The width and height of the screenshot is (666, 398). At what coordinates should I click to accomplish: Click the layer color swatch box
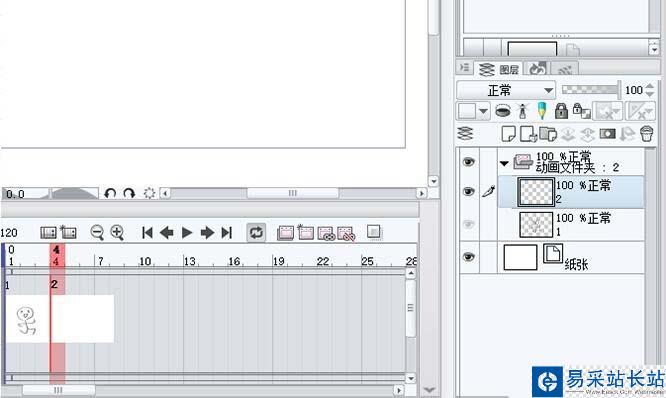tap(467, 111)
